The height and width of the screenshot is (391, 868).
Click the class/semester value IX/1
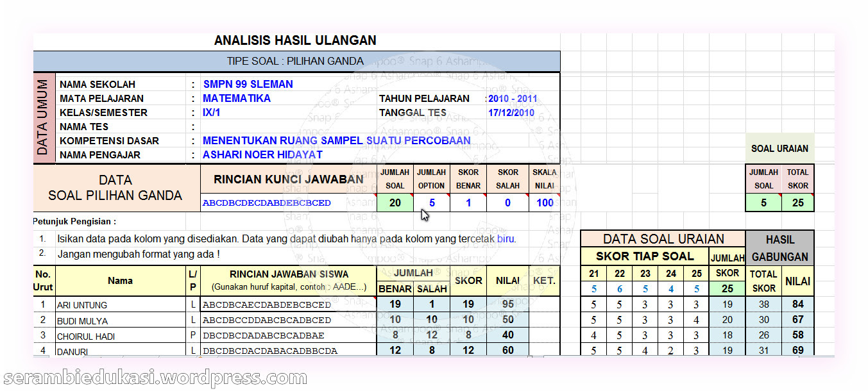click(212, 112)
